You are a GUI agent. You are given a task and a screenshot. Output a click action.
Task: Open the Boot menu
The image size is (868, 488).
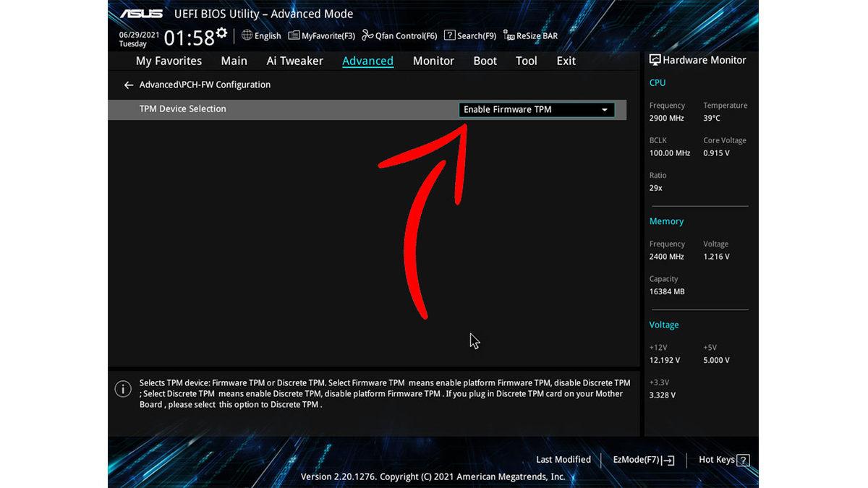(485, 61)
